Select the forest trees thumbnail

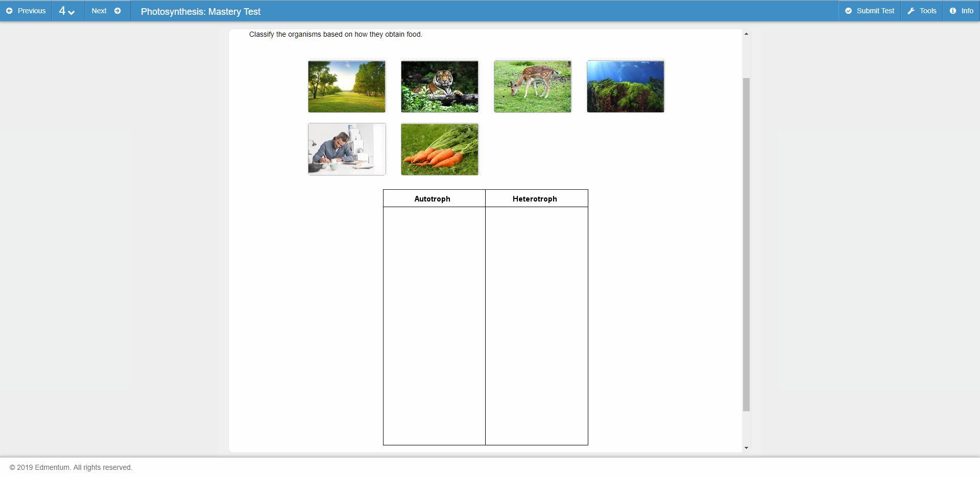(x=347, y=87)
